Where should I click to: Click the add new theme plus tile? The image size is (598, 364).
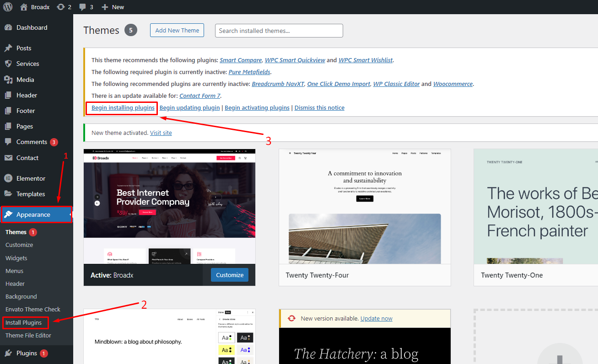click(536, 337)
